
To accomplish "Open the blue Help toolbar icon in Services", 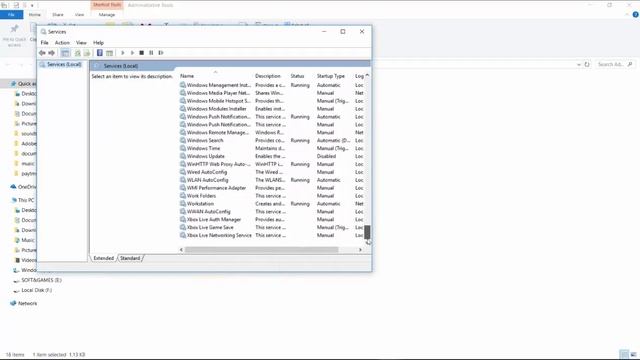I will tap(100, 53).
